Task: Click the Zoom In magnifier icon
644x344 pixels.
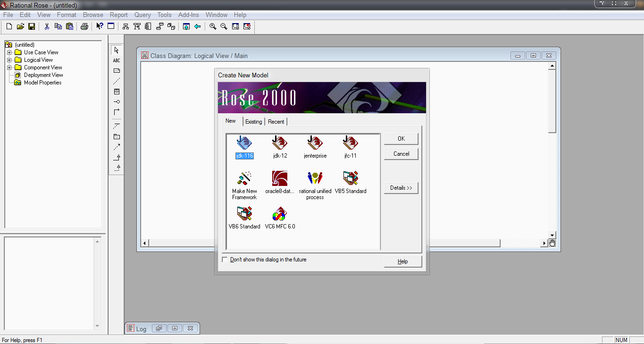Action: click(213, 26)
